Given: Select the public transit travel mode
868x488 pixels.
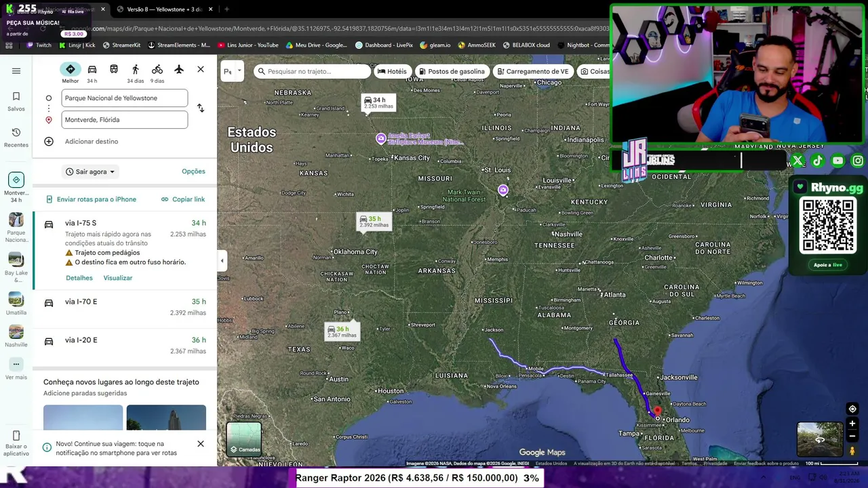Looking at the screenshot, I should click(x=114, y=70).
